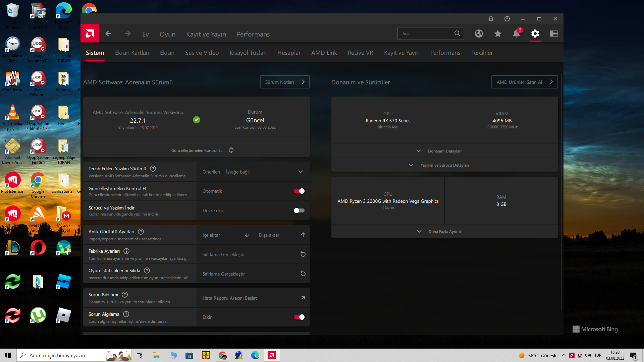644x362 pixels.
Task: Click the web browser globe icon
Action: click(x=479, y=34)
